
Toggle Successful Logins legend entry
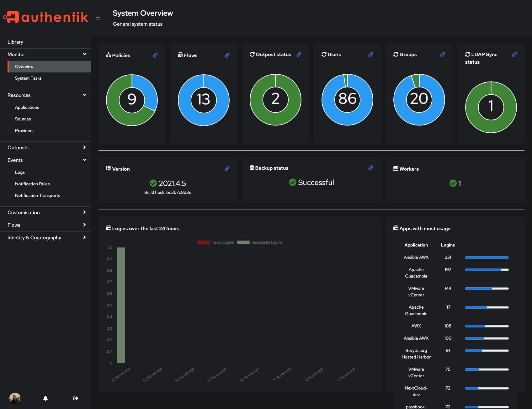click(259, 242)
